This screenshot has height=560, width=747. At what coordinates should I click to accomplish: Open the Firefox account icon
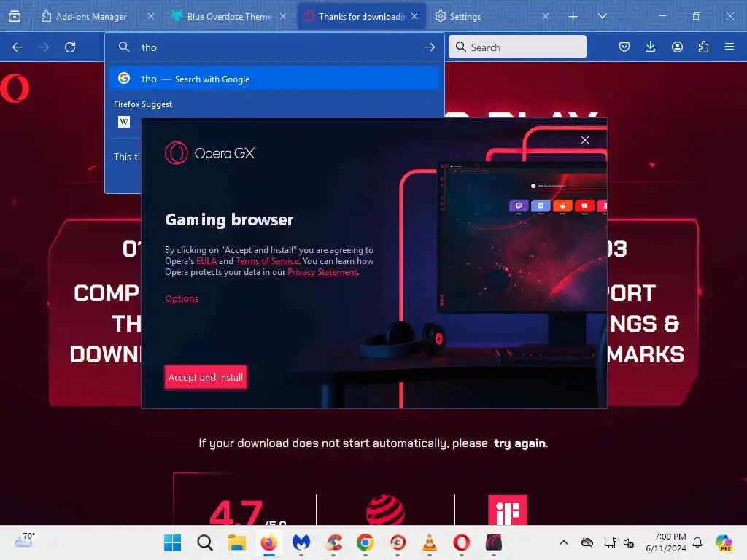[677, 47]
